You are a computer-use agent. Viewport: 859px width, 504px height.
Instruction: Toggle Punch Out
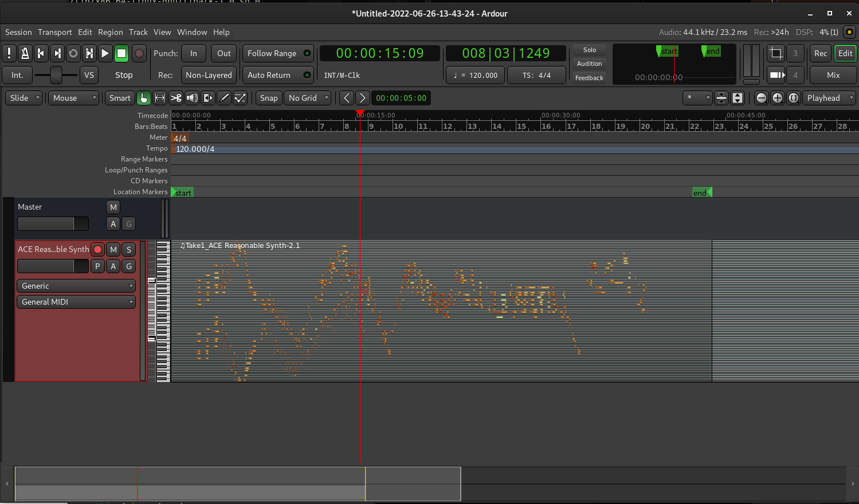point(224,53)
